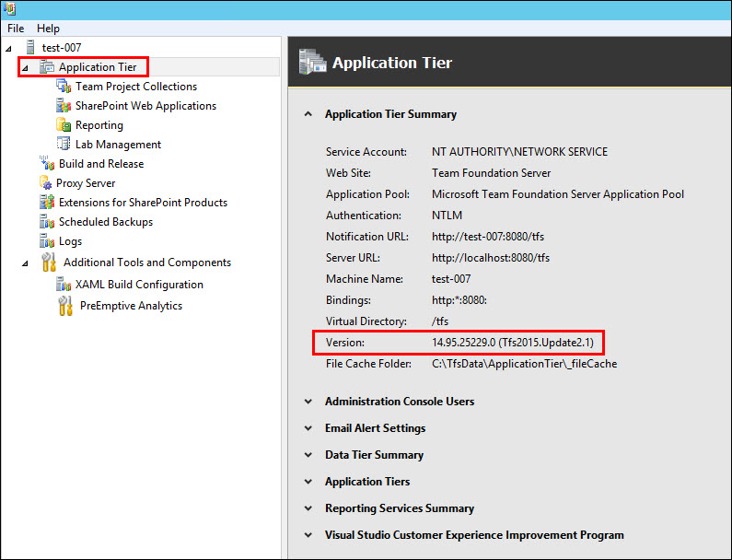Image resolution: width=732 pixels, height=560 pixels.
Task: Select Extensions for SharePoint Products
Action: pyautogui.click(x=143, y=203)
